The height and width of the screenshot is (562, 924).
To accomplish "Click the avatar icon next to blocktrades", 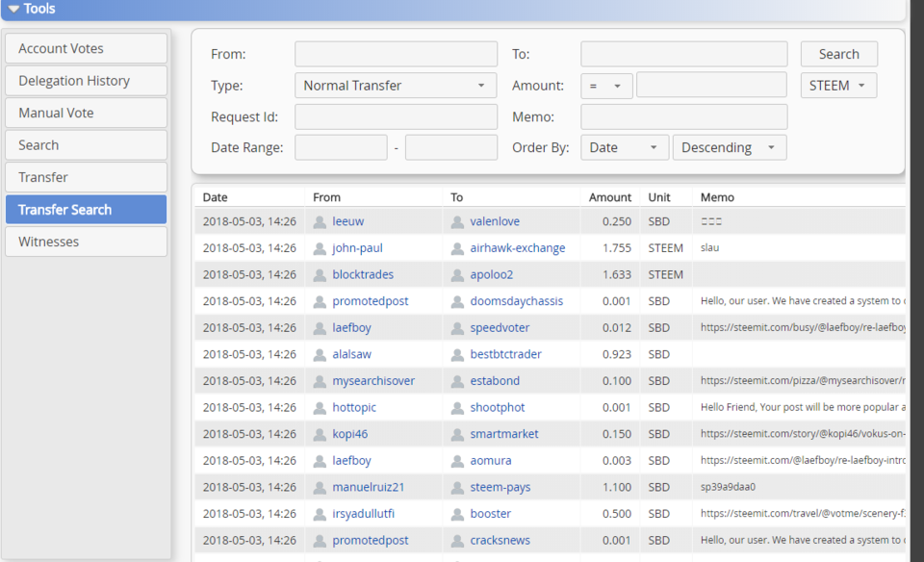I will [321, 274].
